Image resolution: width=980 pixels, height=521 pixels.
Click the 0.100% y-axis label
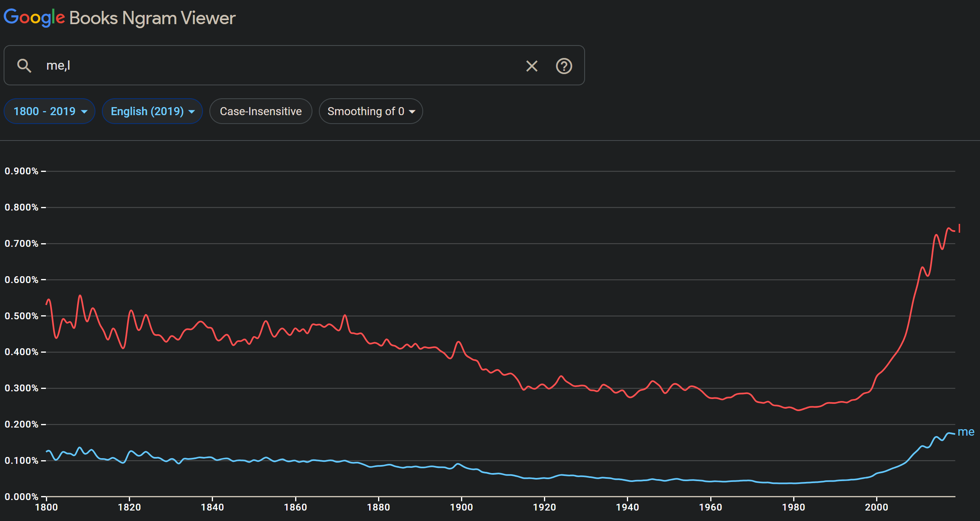point(22,461)
